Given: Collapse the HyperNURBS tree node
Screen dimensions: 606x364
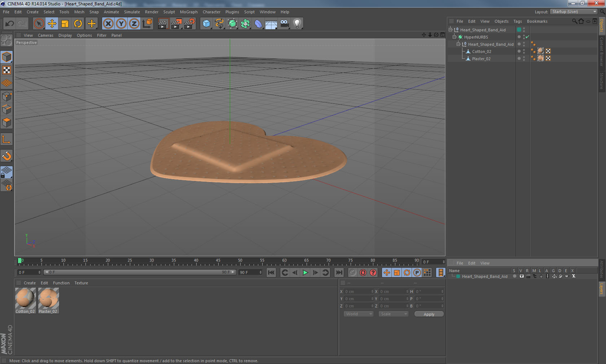Looking at the screenshot, I should pyautogui.click(x=454, y=37).
